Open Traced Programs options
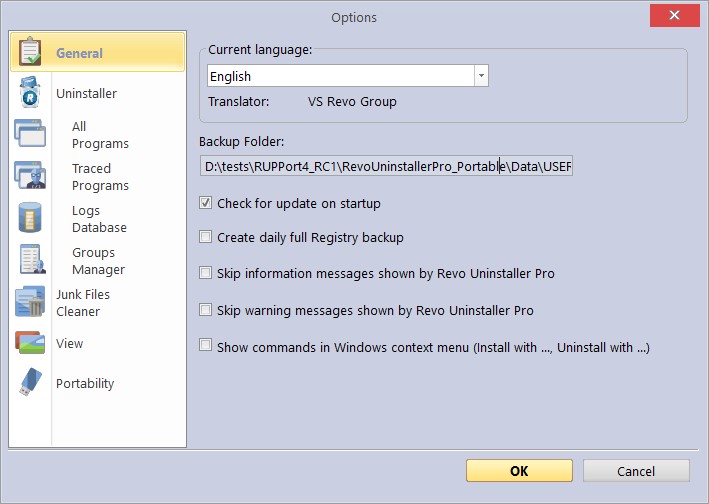The image size is (709, 504). click(x=100, y=177)
